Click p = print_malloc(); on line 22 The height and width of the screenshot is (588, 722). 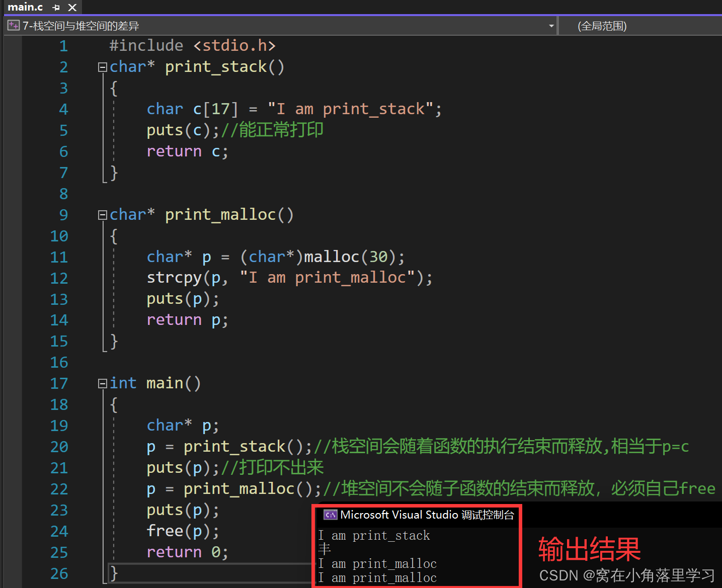[234, 489]
